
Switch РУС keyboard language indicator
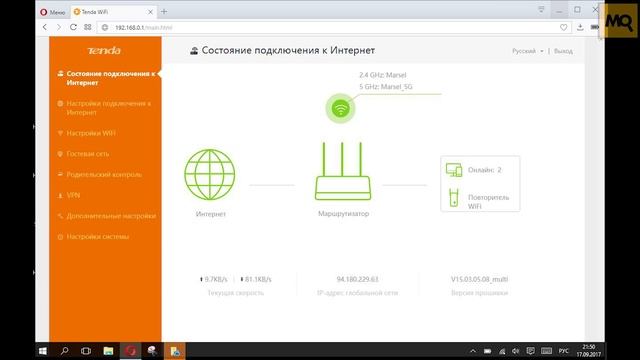click(564, 351)
